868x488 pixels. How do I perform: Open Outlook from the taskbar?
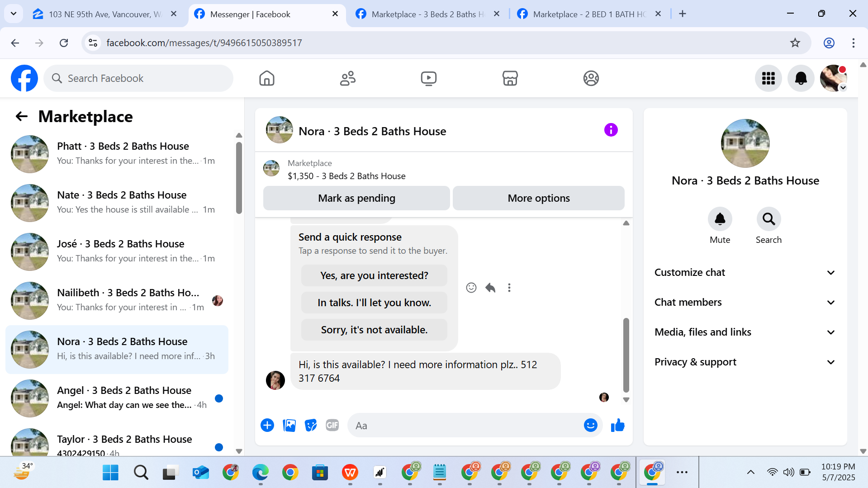(x=200, y=472)
